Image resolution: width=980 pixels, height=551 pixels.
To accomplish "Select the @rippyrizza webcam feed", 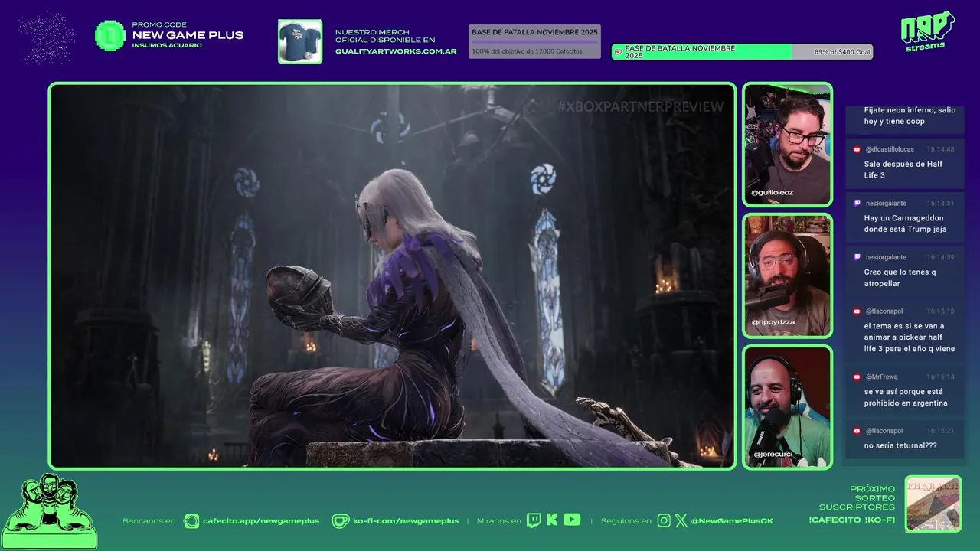I will [787, 275].
